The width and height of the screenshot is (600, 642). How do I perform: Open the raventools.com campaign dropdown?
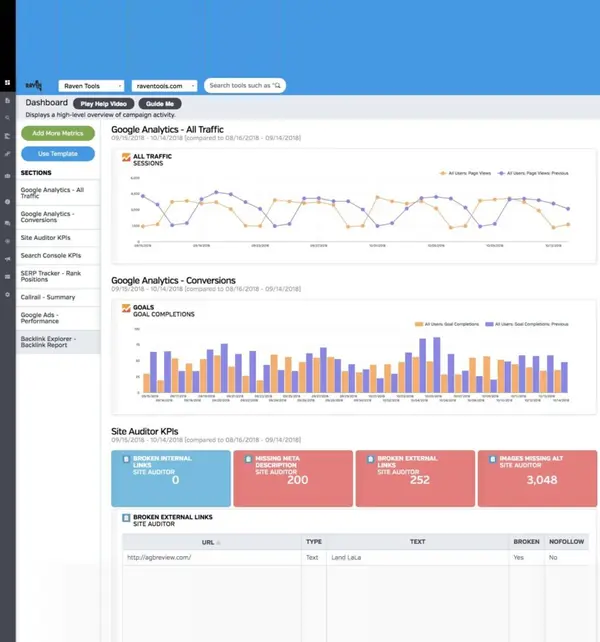(x=164, y=86)
